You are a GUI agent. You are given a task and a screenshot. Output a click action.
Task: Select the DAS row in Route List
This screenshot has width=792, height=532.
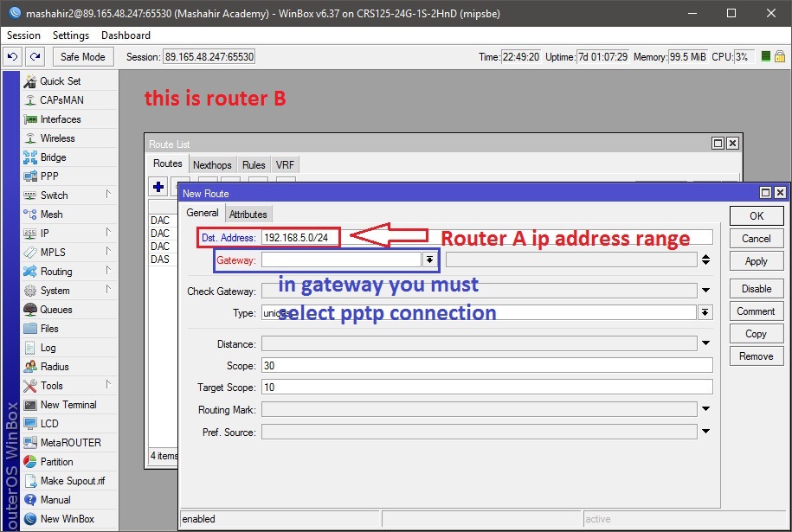tap(163, 260)
